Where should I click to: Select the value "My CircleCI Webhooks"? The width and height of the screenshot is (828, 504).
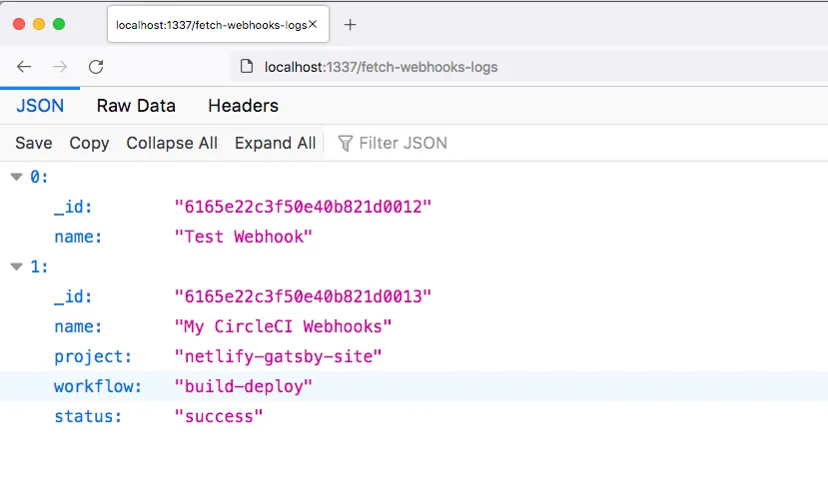tap(283, 326)
